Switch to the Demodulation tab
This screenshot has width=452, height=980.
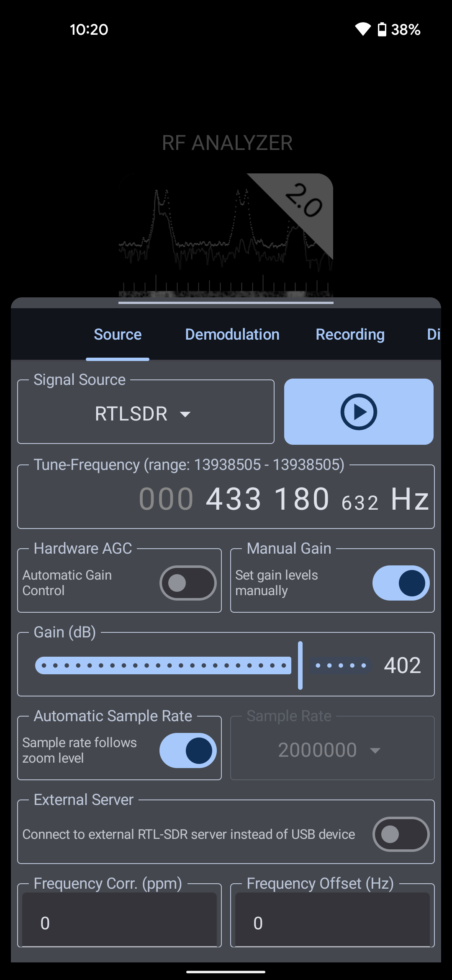232,335
